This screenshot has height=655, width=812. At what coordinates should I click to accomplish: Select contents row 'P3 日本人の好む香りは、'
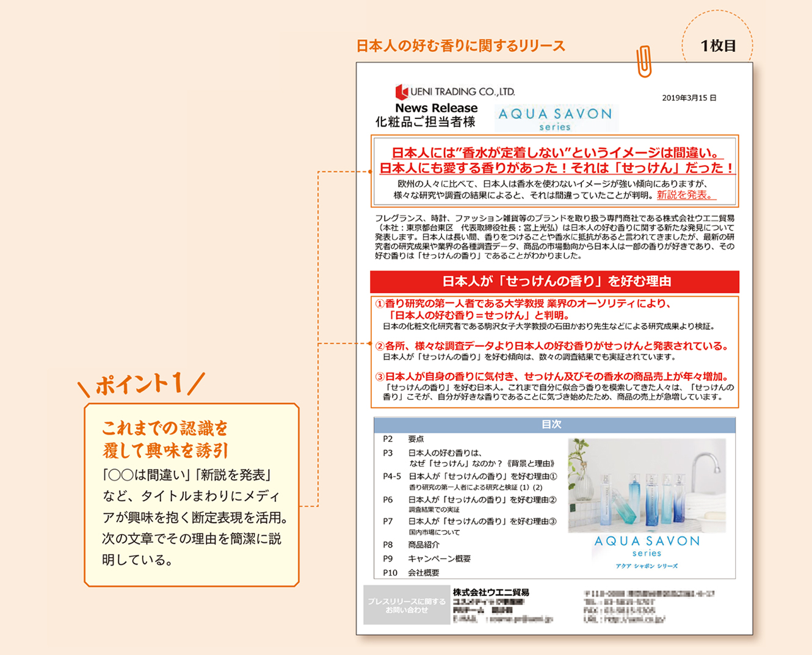pos(470,458)
